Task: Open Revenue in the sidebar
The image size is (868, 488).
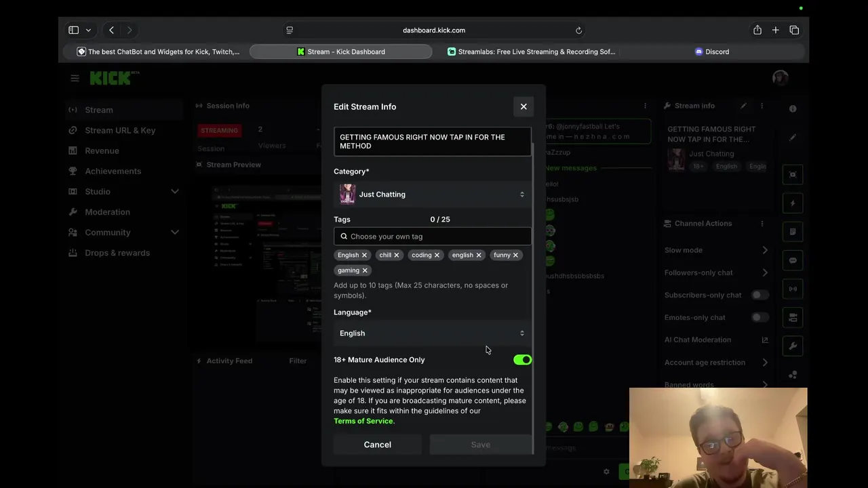Action: [125, 150]
